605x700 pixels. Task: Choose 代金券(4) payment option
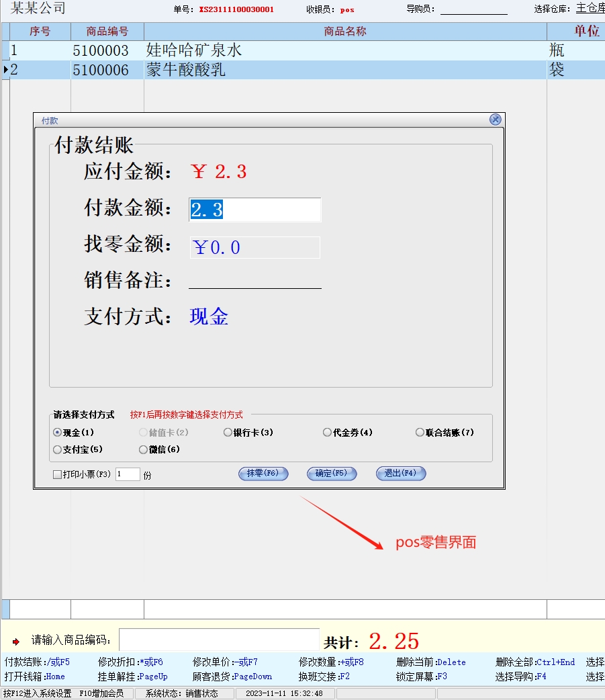(x=327, y=433)
